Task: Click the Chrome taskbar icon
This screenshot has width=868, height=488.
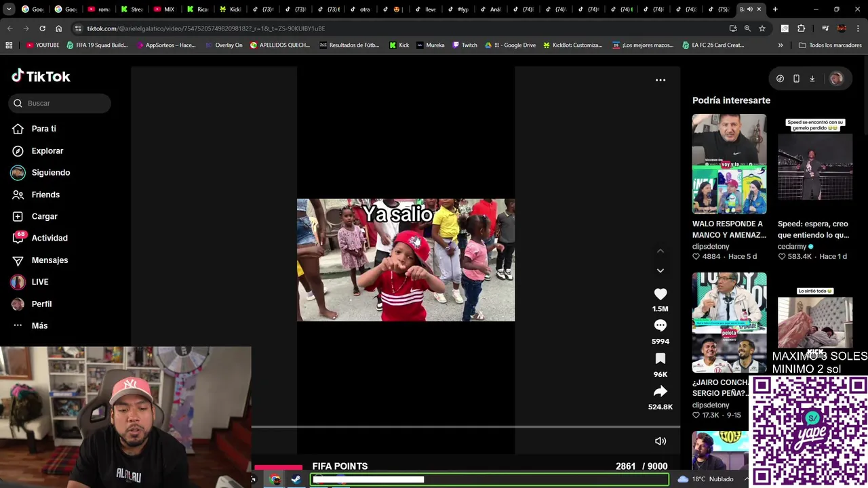Action: tap(275, 479)
